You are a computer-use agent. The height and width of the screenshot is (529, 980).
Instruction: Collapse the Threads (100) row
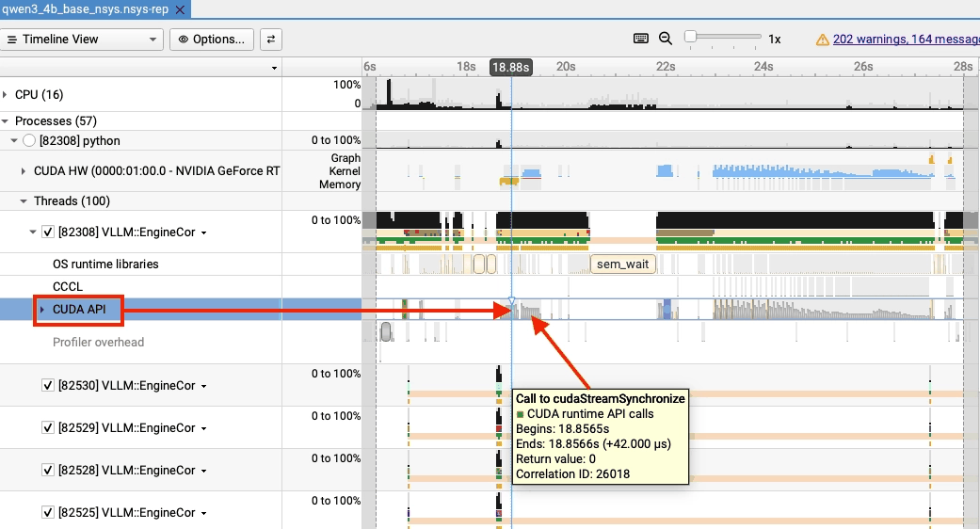tap(24, 201)
